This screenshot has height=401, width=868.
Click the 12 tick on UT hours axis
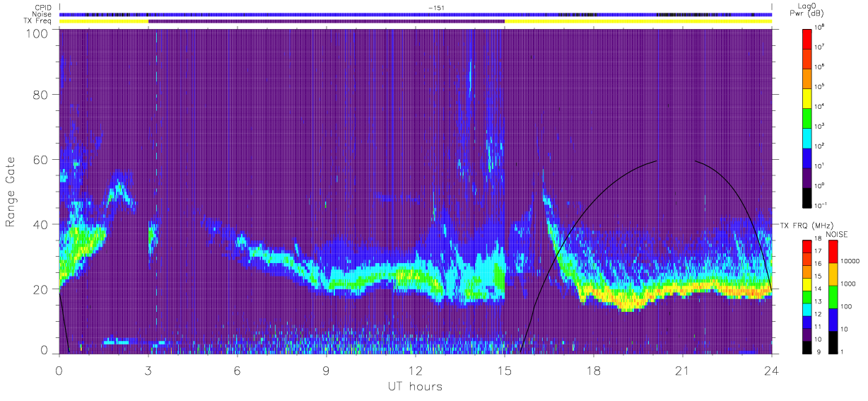coord(416,370)
